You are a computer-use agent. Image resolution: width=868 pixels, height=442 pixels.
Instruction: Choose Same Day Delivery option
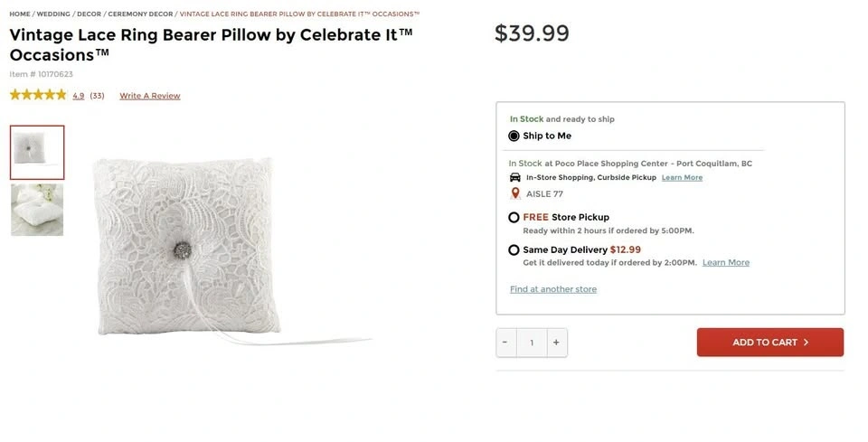point(514,250)
